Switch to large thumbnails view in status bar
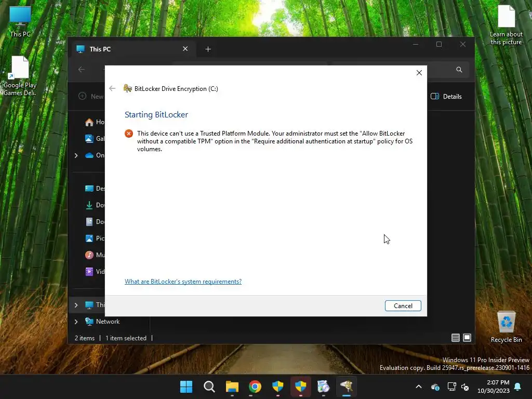 [x=467, y=338]
